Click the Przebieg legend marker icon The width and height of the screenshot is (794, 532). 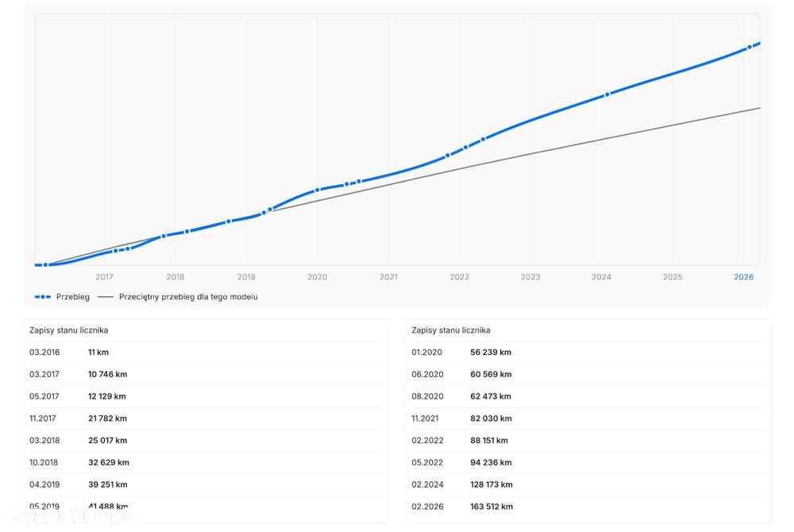[x=43, y=297]
